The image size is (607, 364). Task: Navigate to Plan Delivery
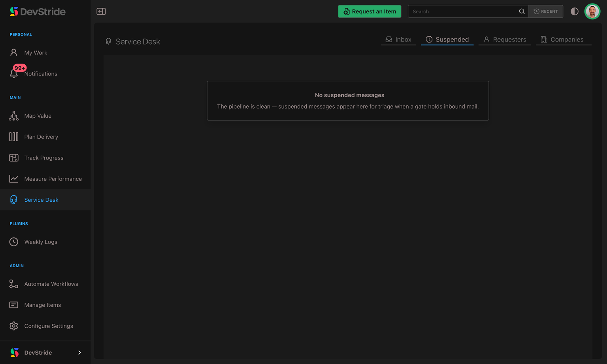pyautogui.click(x=45, y=137)
